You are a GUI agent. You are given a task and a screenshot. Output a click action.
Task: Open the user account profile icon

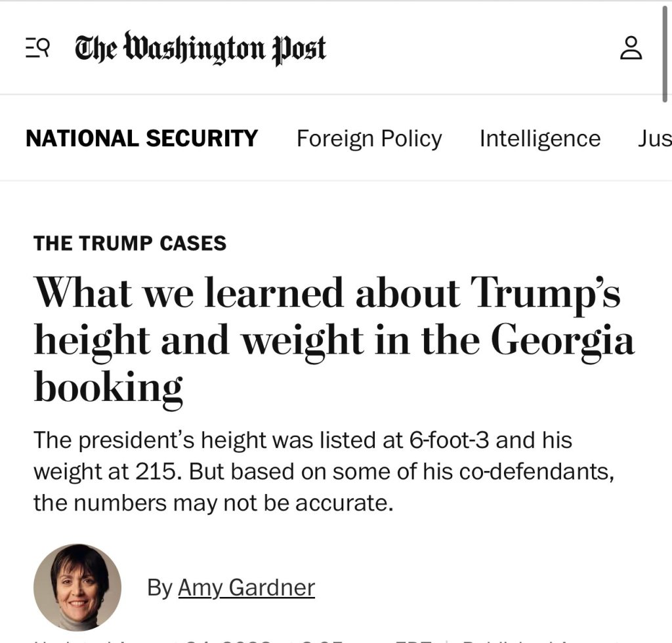click(x=631, y=48)
